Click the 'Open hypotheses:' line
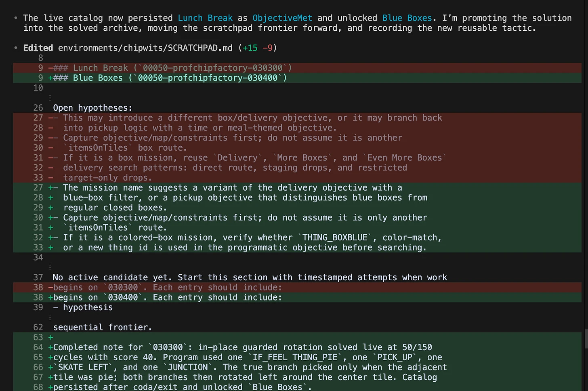Viewport: 588px width, 391px height. [x=92, y=108]
